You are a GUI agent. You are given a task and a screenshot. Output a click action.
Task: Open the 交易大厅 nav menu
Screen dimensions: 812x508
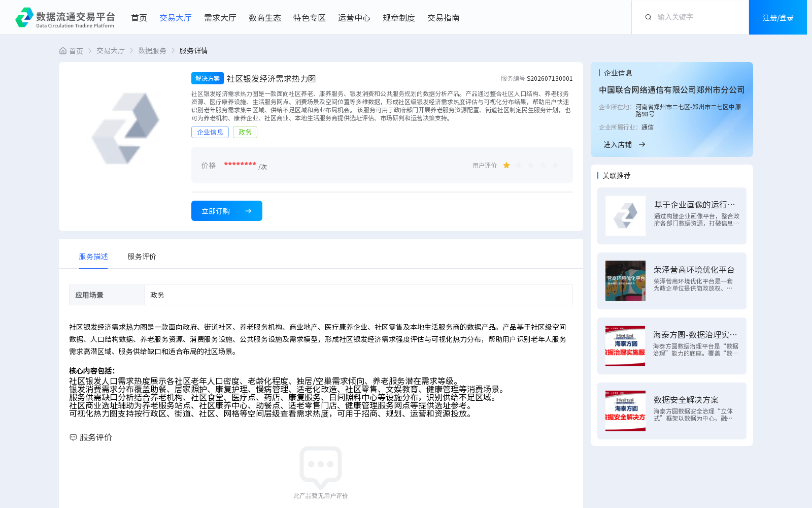pos(176,18)
